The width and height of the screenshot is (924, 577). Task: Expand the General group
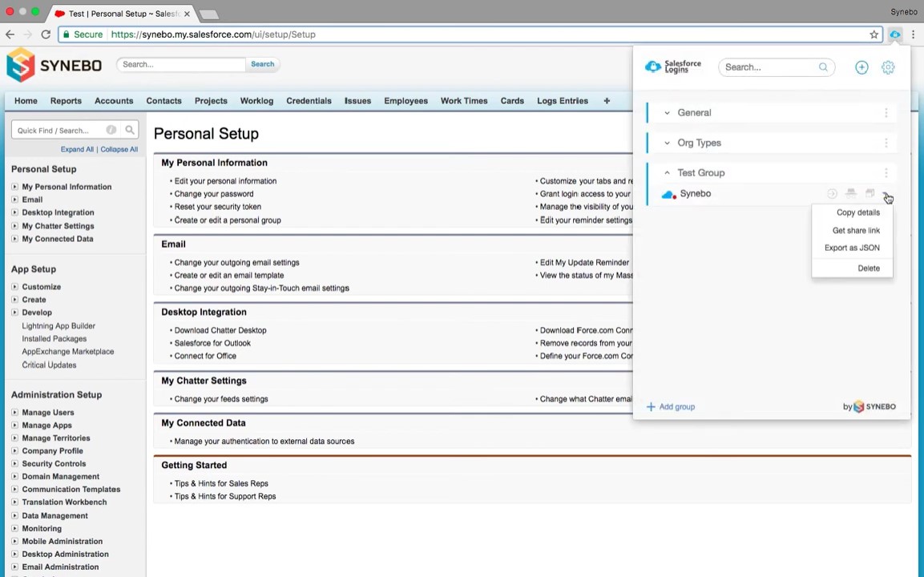pos(667,112)
